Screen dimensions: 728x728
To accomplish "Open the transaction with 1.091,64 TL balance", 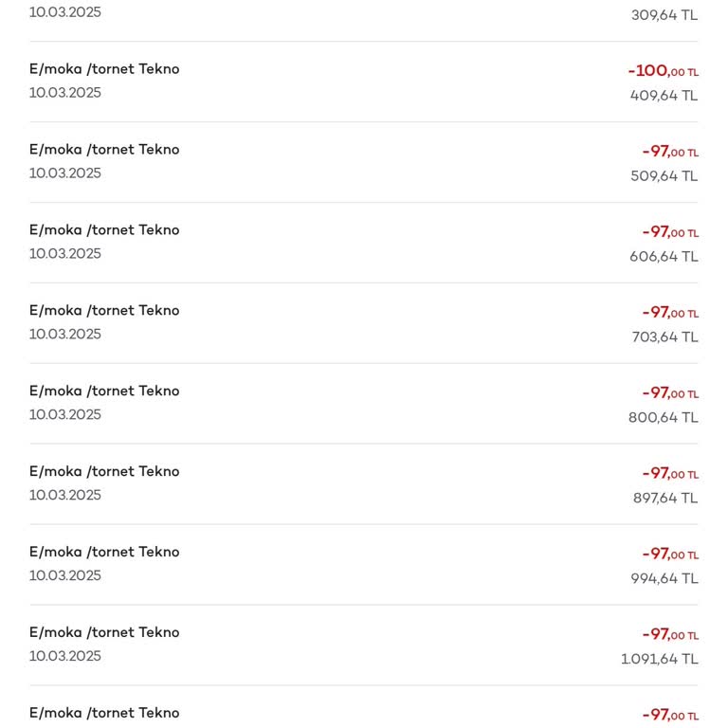I will point(364,646).
